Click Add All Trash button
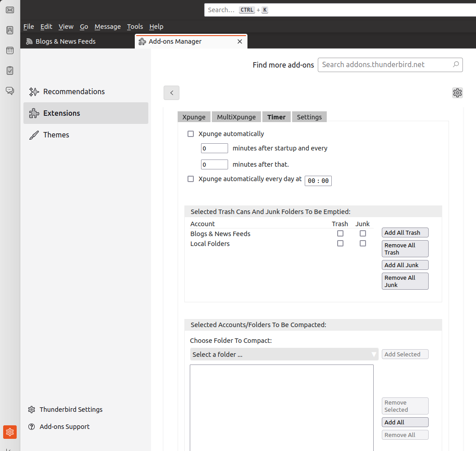 coord(405,232)
